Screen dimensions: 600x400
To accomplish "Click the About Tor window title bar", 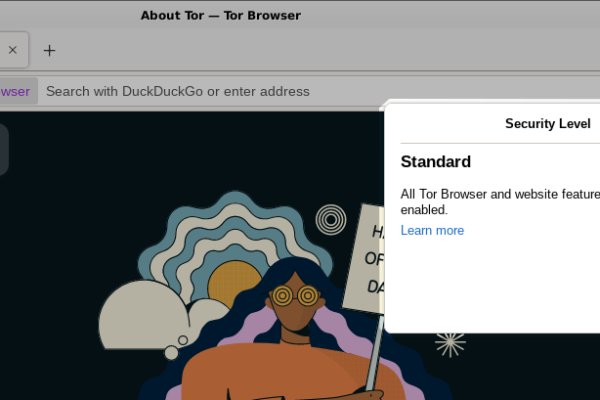I will (x=220, y=15).
